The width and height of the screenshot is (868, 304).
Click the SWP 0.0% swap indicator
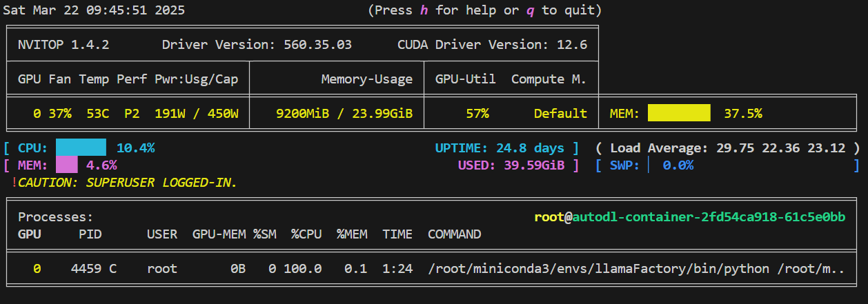coord(652,165)
